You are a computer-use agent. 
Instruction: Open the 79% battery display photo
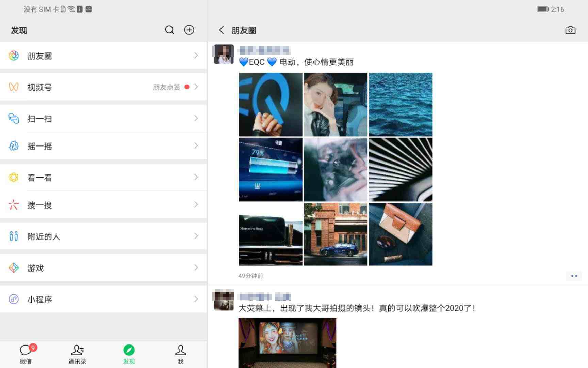pyautogui.click(x=271, y=169)
